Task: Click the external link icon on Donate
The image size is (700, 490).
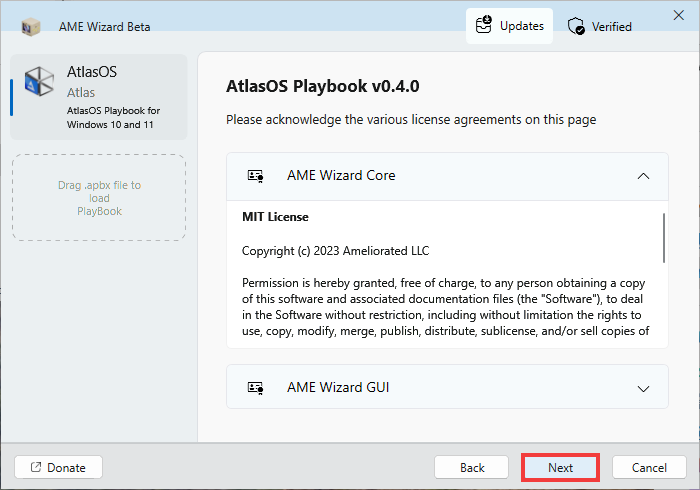Action: point(36,467)
